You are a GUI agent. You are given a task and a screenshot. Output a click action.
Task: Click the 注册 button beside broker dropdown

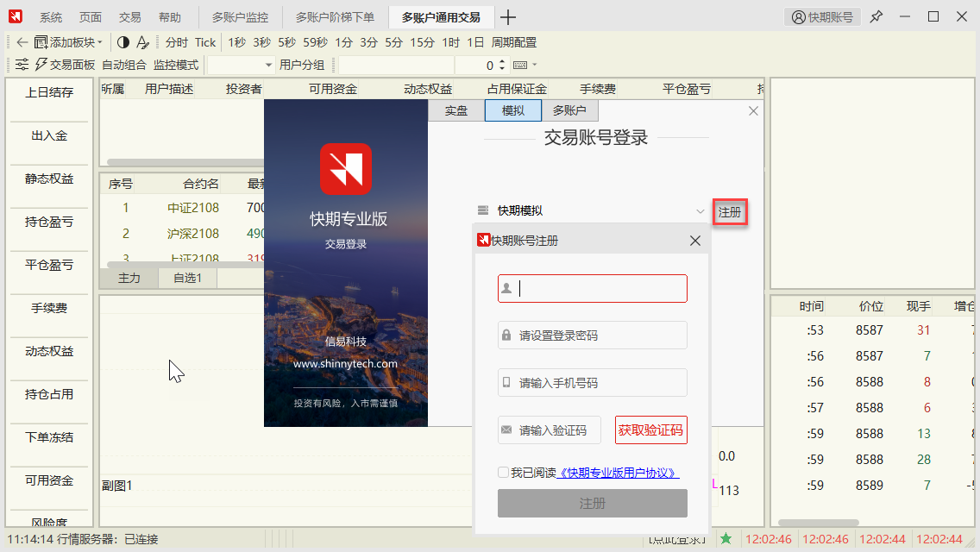(x=729, y=212)
